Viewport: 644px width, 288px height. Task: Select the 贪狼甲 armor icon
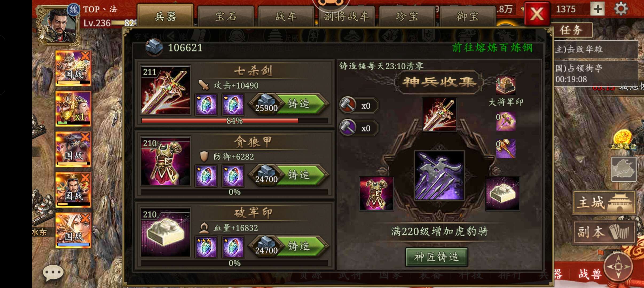pos(166,161)
